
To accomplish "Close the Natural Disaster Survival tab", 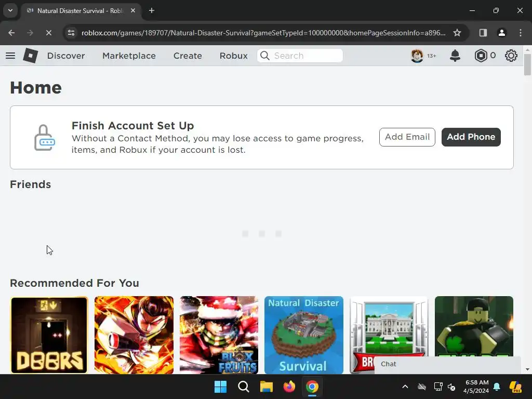I will click(133, 10).
